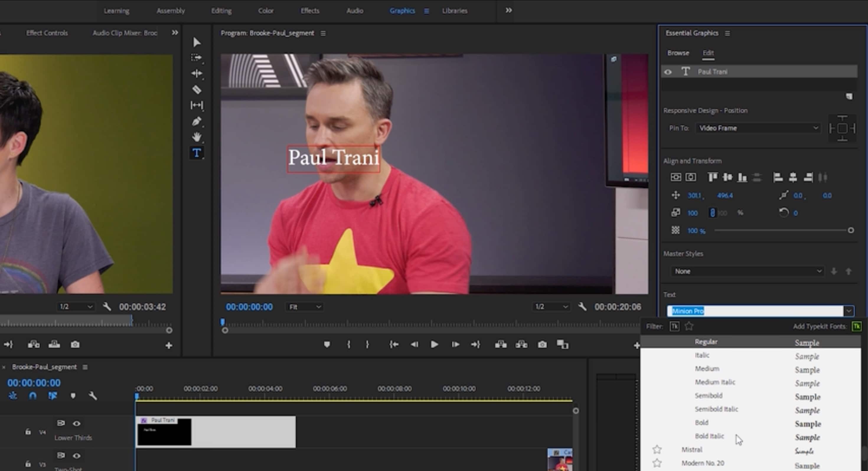Toggle lock on V4 track
This screenshot has height=471, width=868.
[28, 431]
